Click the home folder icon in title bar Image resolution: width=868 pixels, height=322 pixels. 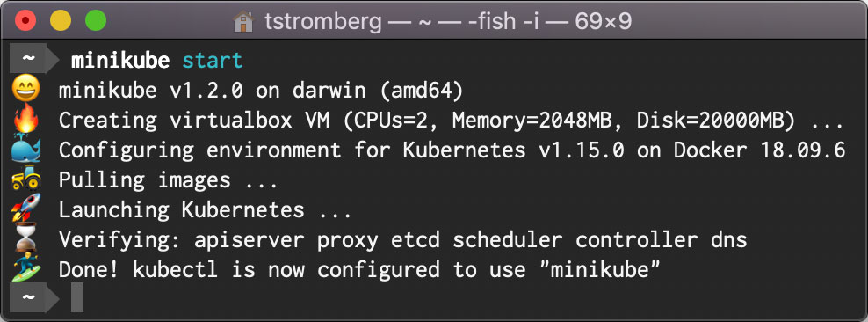(x=243, y=21)
